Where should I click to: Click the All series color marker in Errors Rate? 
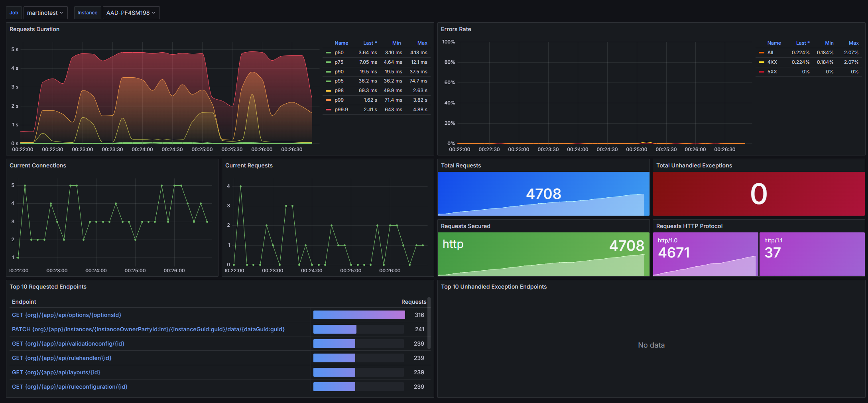pyautogui.click(x=761, y=53)
